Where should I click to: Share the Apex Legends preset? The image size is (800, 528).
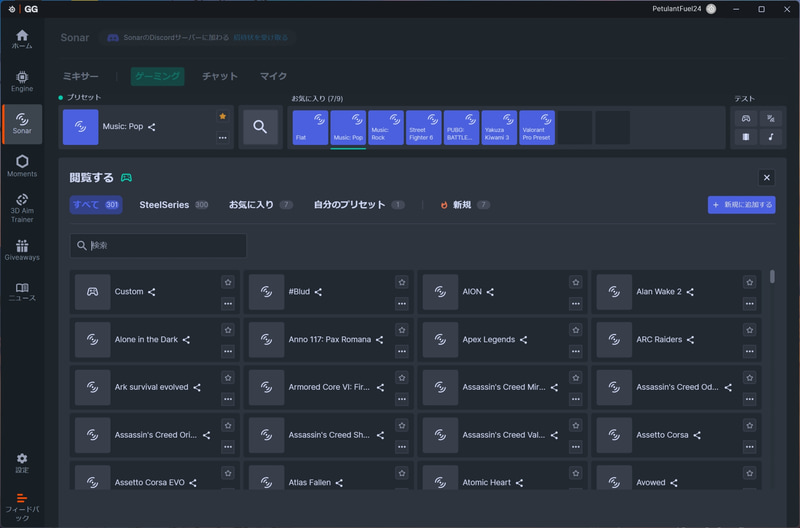[523, 340]
